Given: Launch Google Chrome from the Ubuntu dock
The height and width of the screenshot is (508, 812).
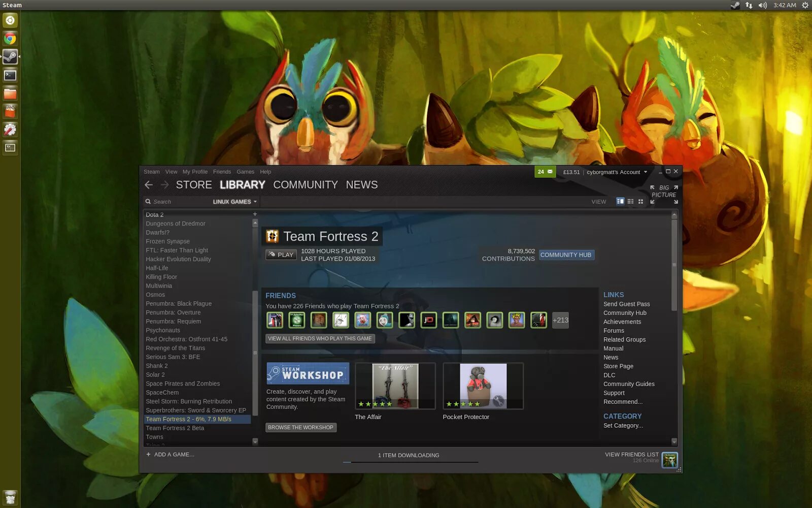Looking at the screenshot, I should click(10, 38).
